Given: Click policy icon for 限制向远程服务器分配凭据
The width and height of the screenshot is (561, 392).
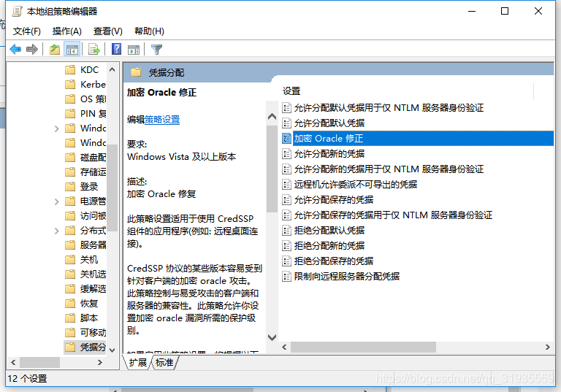Looking at the screenshot, I should (286, 276).
